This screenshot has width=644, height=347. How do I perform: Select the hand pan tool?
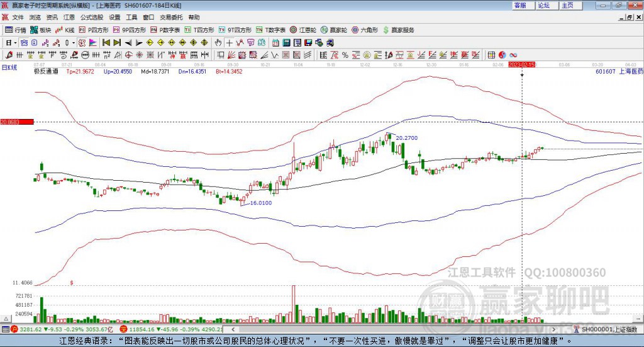tap(218, 43)
